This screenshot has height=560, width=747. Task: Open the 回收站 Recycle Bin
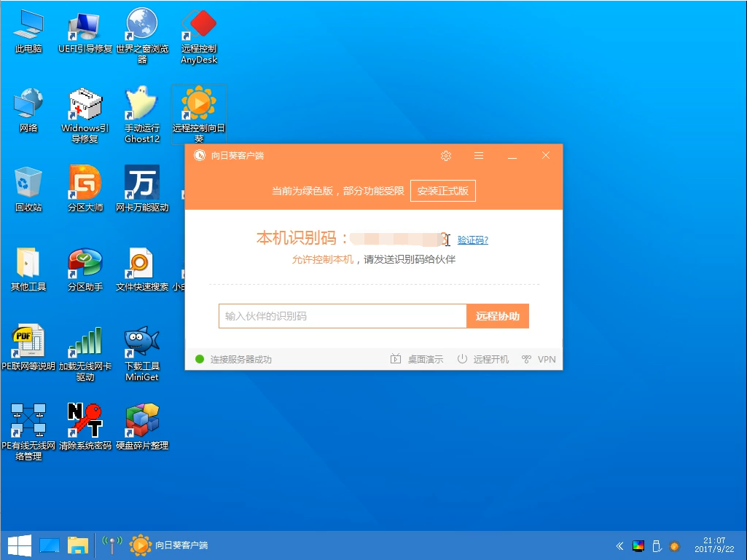click(x=28, y=181)
